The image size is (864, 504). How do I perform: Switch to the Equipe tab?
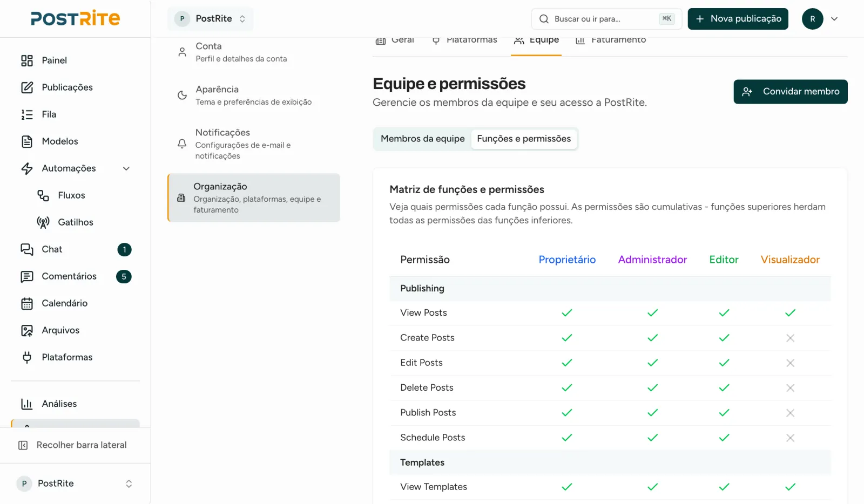[536, 40]
